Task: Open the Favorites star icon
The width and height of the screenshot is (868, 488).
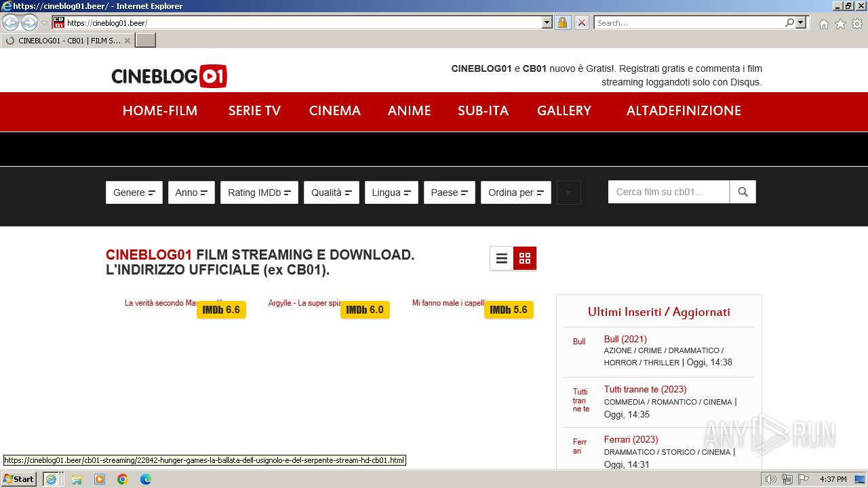Action: [x=840, y=24]
